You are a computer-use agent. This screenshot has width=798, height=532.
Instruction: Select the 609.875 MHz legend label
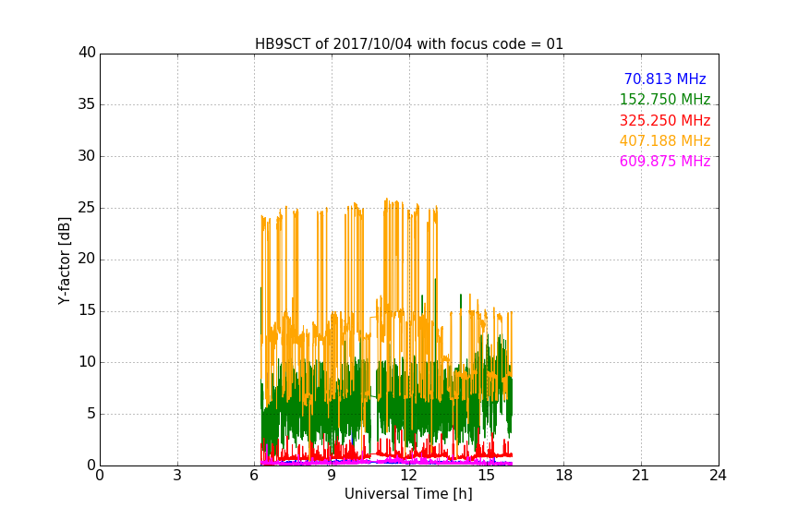click(x=665, y=161)
